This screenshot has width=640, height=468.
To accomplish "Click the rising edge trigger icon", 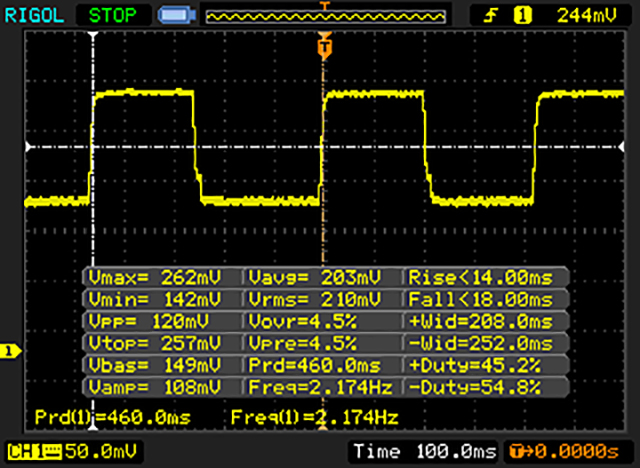I will [x=490, y=16].
